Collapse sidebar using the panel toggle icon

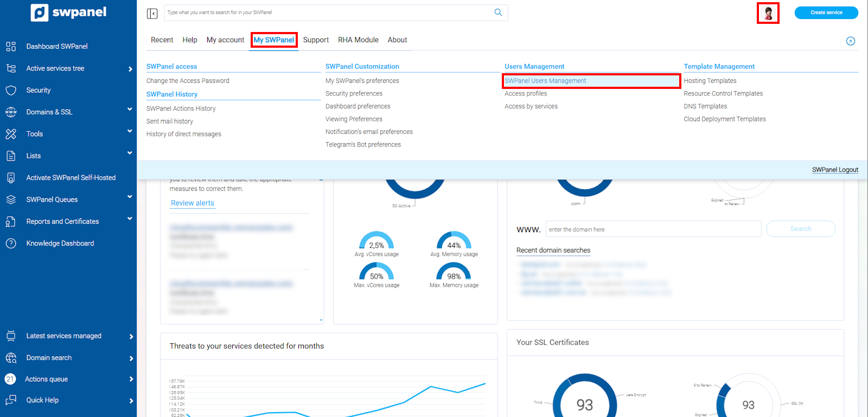pos(152,14)
